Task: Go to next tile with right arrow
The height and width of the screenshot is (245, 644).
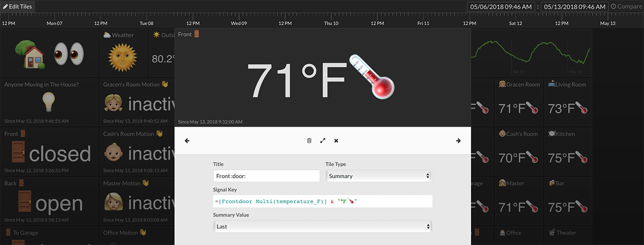Action: point(458,141)
